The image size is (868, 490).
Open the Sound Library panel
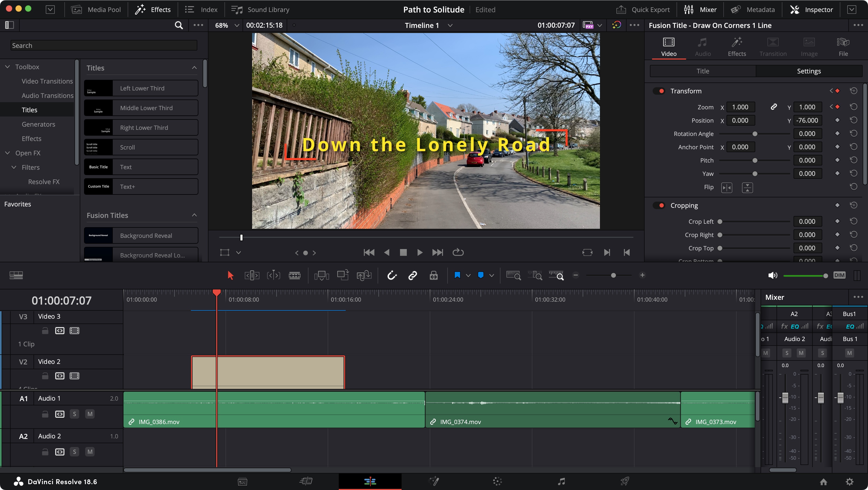tap(260, 9)
